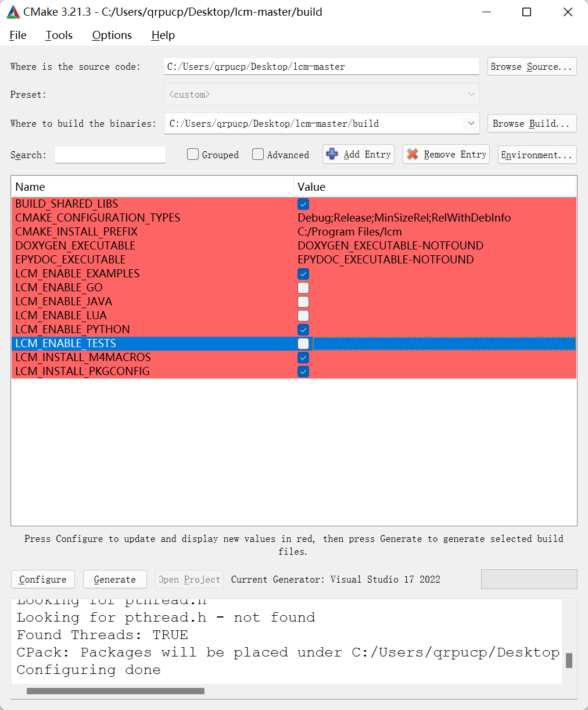Click the vertical scrollbar thumb of output log
588x710 pixels.
pos(569,661)
